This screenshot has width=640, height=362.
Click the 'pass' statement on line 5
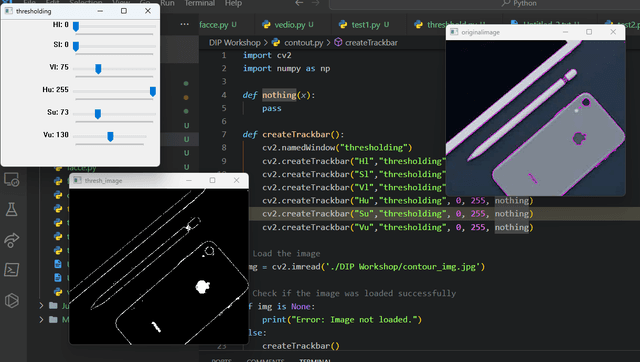click(x=272, y=108)
